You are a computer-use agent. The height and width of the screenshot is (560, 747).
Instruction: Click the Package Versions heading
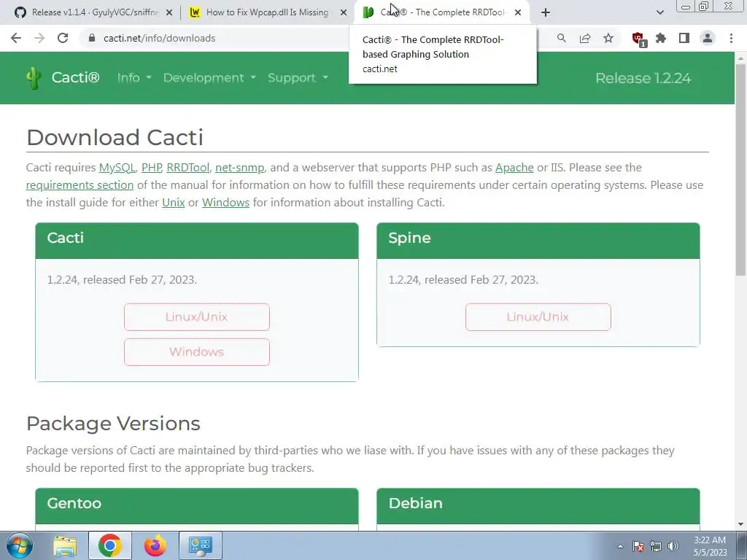click(113, 424)
